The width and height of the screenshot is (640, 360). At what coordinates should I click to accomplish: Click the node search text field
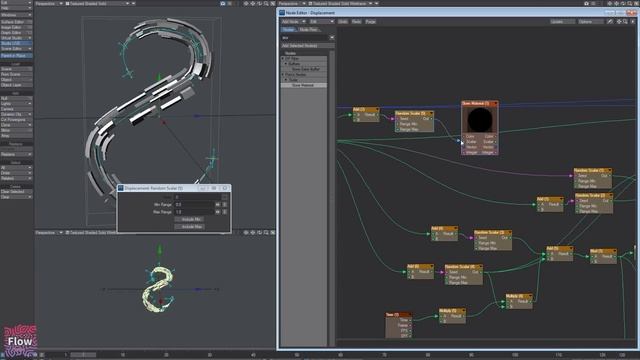pyautogui.click(x=305, y=38)
